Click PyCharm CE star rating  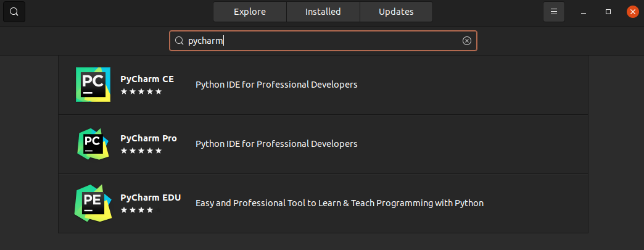point(141,91)
